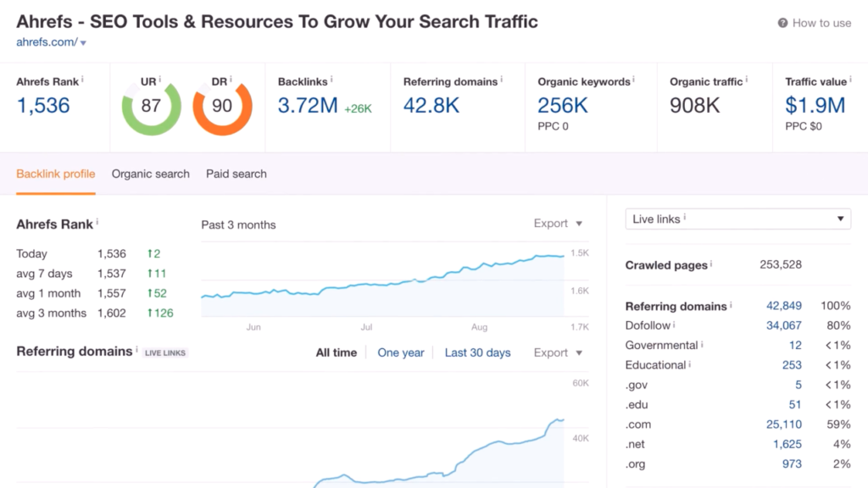Click info icon beside Backlinks metric header
This screenshot has width=868, height=488.
click(331, 80)
